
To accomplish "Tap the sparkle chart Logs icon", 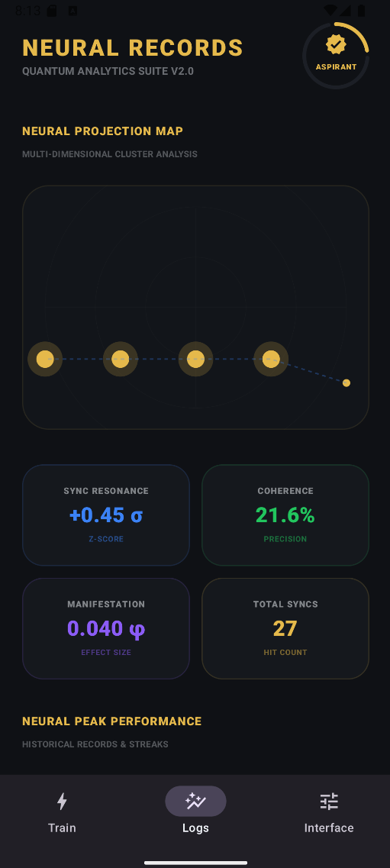I will point(196,801).
